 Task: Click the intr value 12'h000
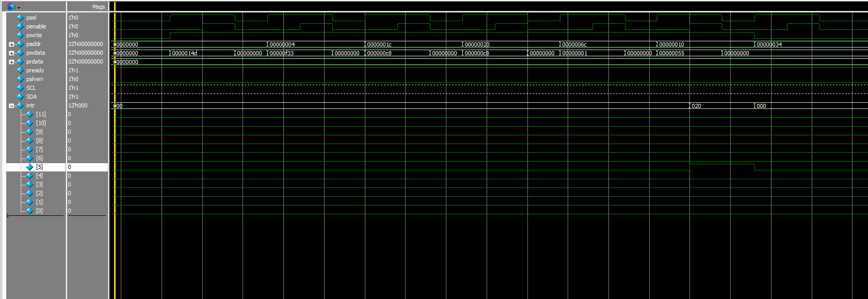[x=78, y=105]
